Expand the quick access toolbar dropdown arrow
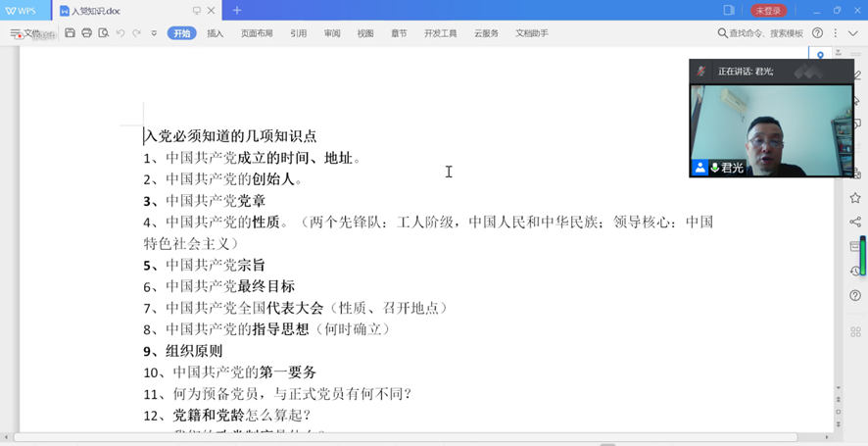The height and width of the screenshot is (446, 868). tap(154, 33)
